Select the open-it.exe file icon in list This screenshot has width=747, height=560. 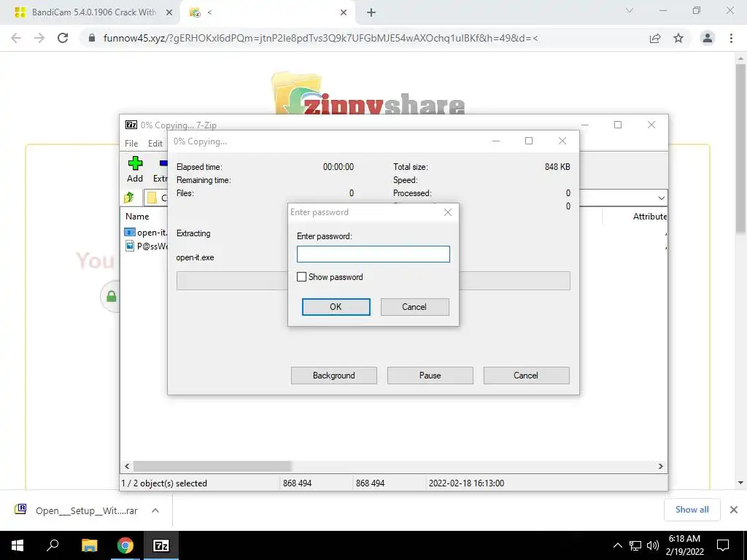(130, 233)
